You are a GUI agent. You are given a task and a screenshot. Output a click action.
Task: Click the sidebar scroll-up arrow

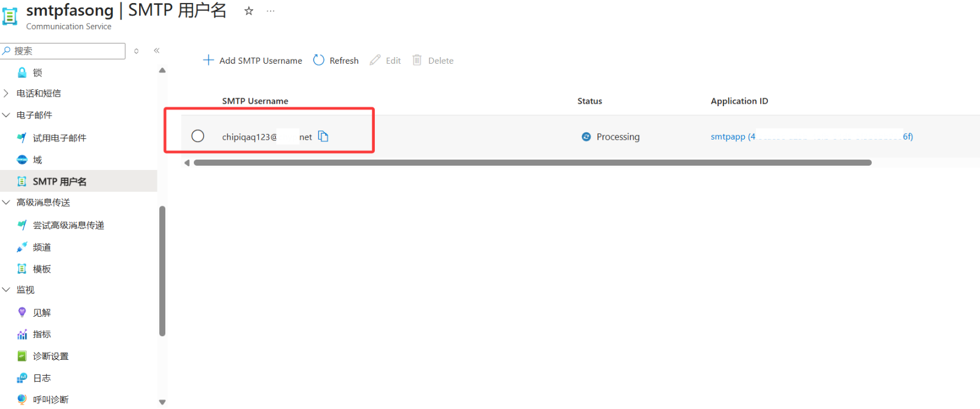click(x=162, y=70)
